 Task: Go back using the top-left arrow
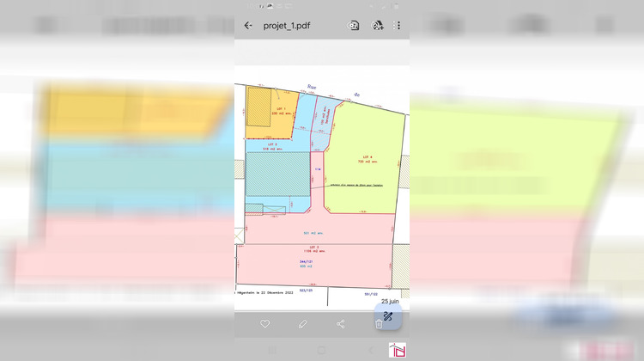(x=248, y=26)
